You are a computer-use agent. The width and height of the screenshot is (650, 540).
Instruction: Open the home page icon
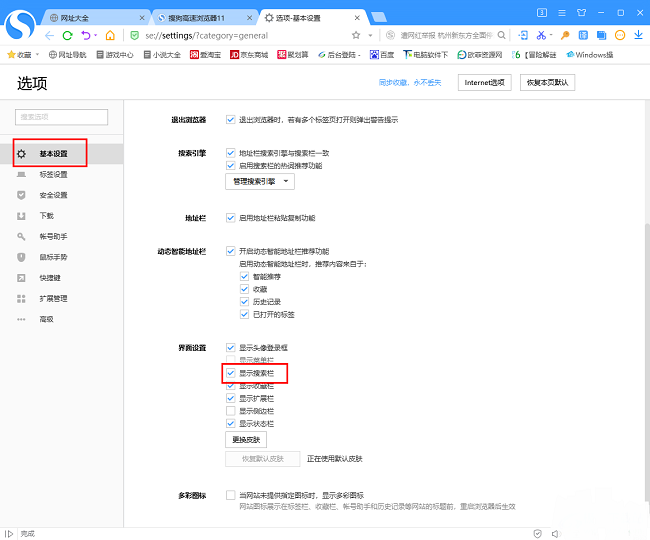[x=110, y=36]
